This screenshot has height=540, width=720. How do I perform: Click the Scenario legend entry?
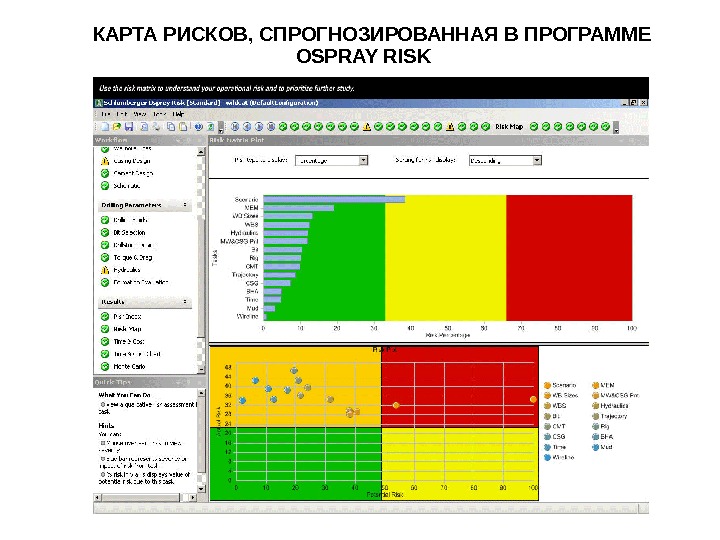[560, 385]
